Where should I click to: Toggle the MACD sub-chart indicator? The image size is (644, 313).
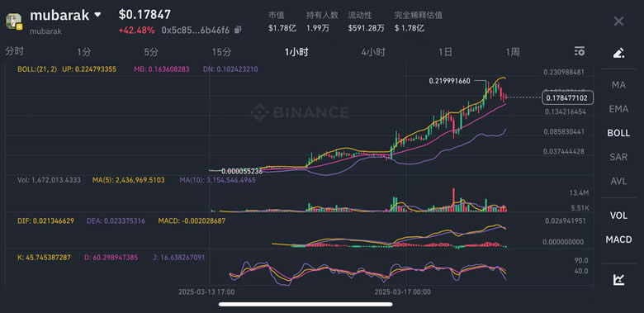tap(618, 239)
